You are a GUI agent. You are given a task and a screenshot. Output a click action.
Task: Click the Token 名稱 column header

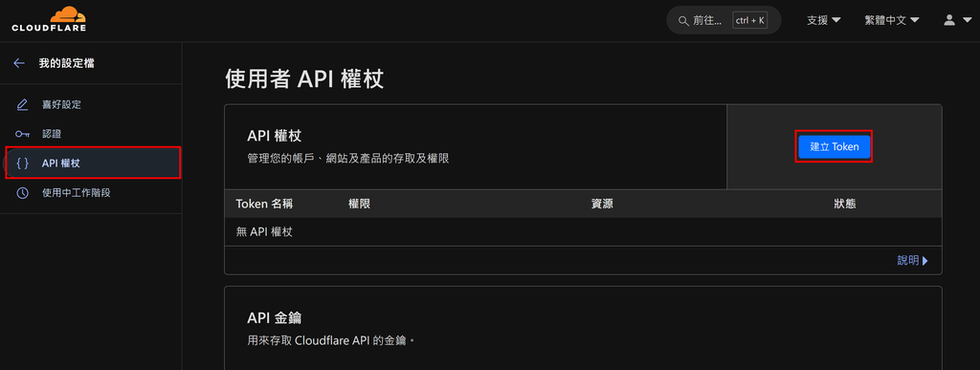(x=264, y=204)
